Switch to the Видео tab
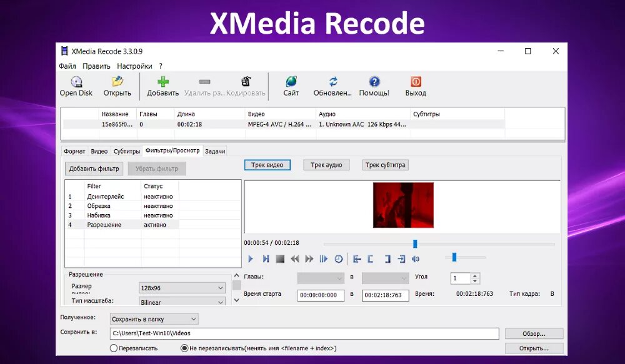This screenshot has height=364, width=625. tap(99, 151)
